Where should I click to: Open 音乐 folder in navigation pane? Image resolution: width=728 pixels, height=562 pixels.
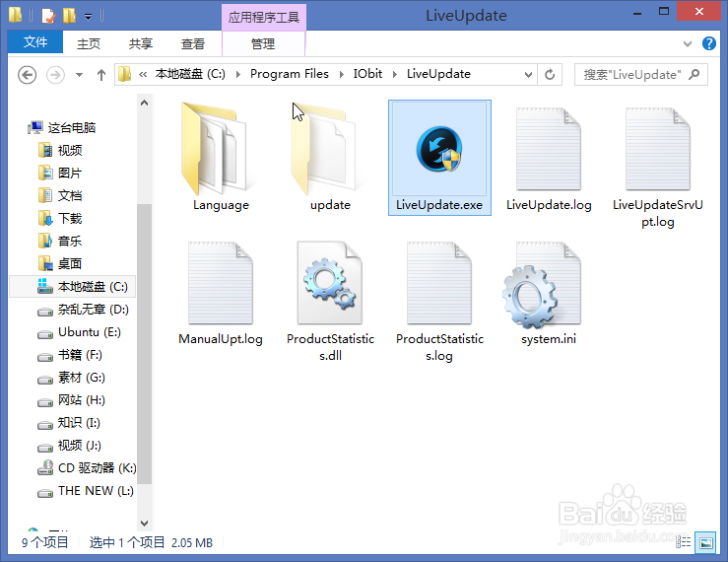tap(60, 241)
